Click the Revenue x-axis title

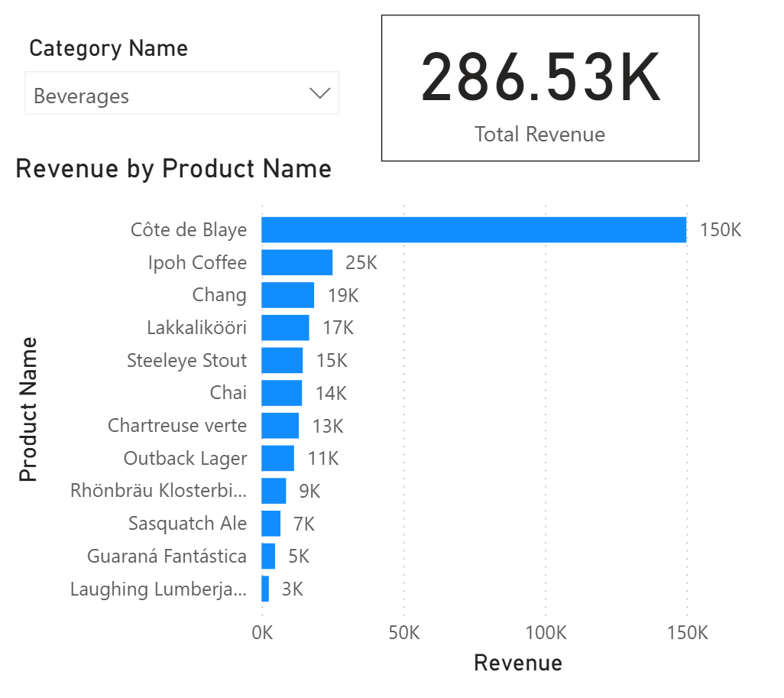[517, 663]
